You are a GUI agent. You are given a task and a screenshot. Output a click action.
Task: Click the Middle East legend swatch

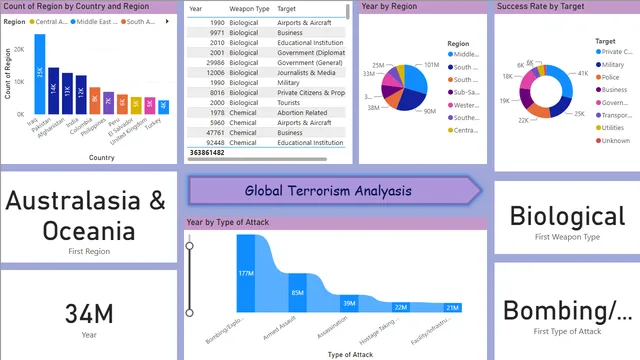(x=73, y=22)
